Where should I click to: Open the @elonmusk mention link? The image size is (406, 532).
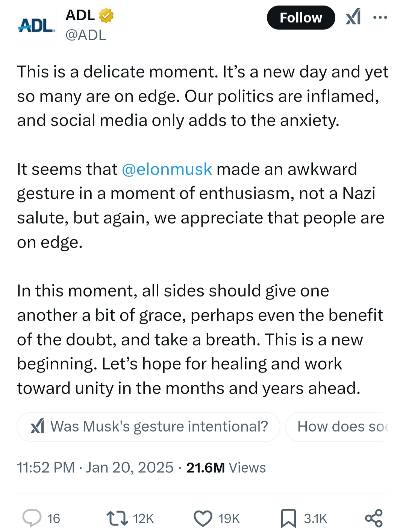click(x=167, y=169)
